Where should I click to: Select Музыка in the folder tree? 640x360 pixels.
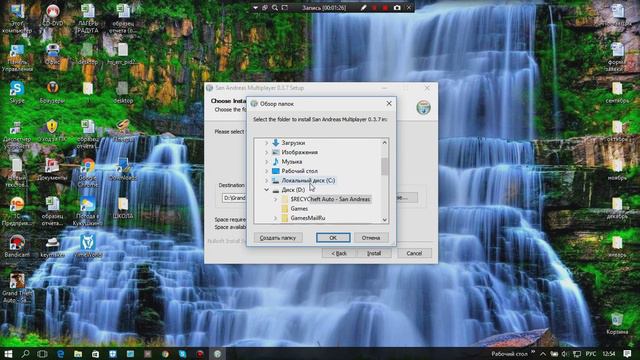[x=291, y=162]
